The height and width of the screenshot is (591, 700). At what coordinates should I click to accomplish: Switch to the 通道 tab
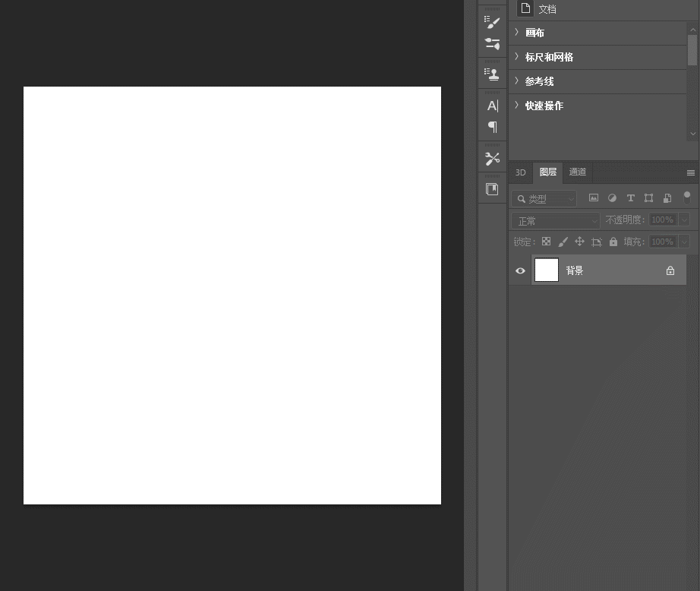(x=577, y=172)
